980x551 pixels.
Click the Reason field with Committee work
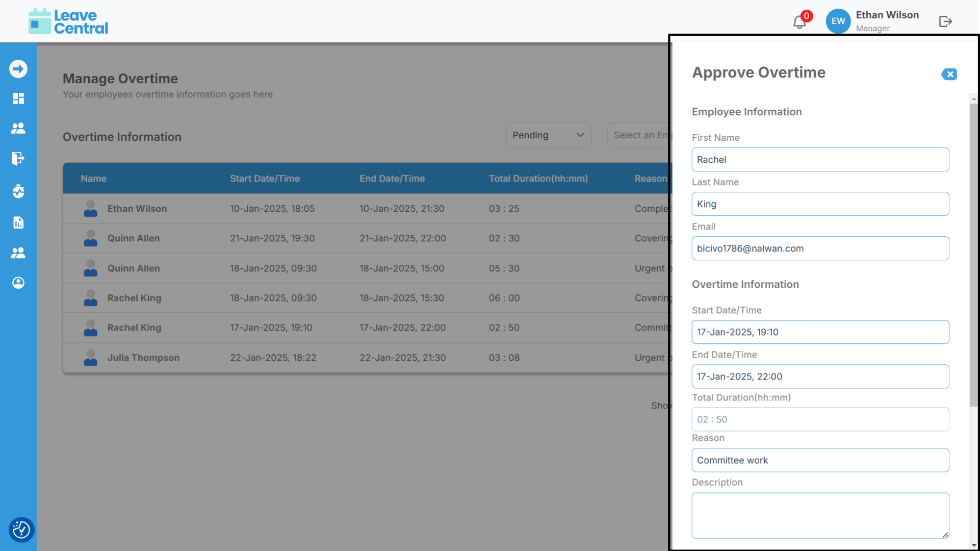coord(820,460)
